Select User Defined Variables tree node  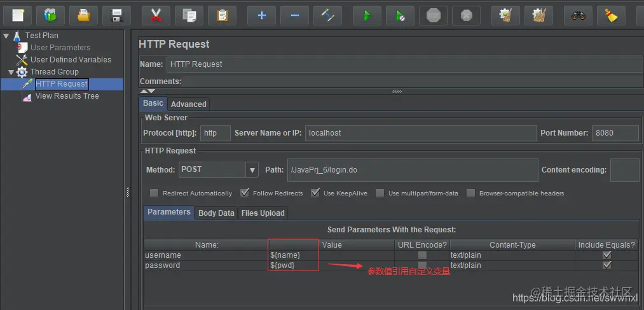click(71, 60)
